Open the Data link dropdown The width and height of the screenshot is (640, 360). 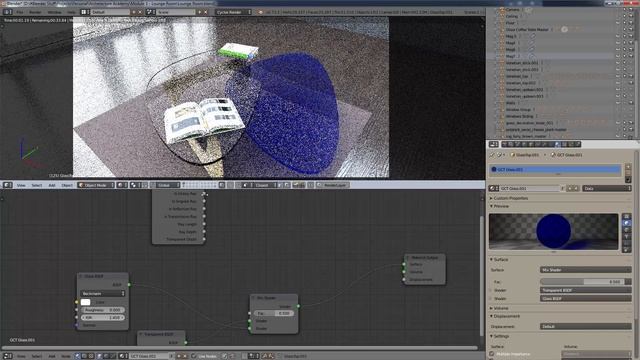(607, 189)
